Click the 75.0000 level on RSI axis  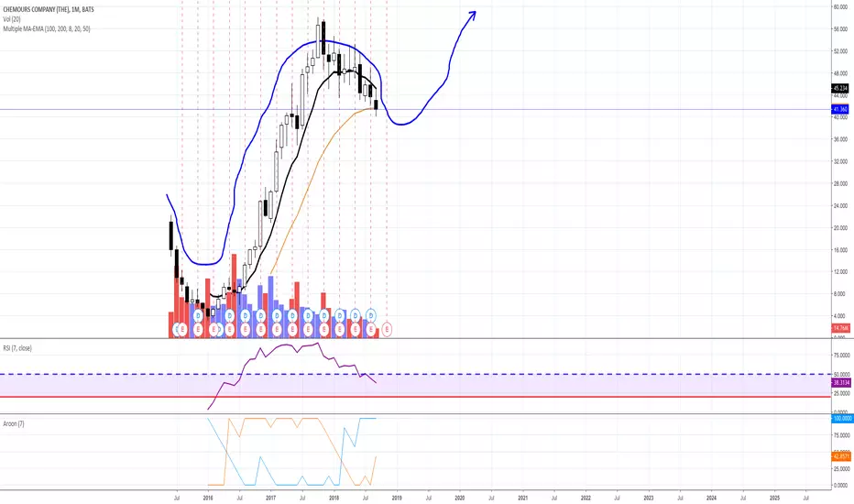tap(841, 356)
